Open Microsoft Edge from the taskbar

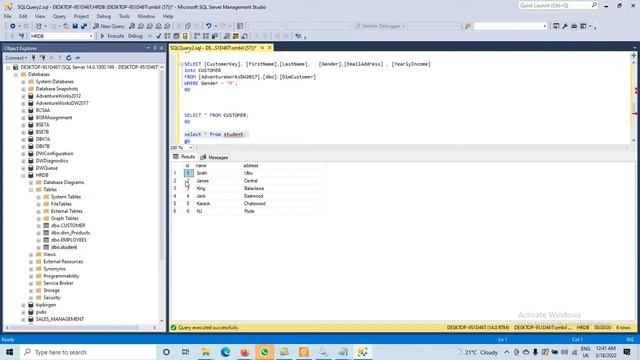[225, 352]
